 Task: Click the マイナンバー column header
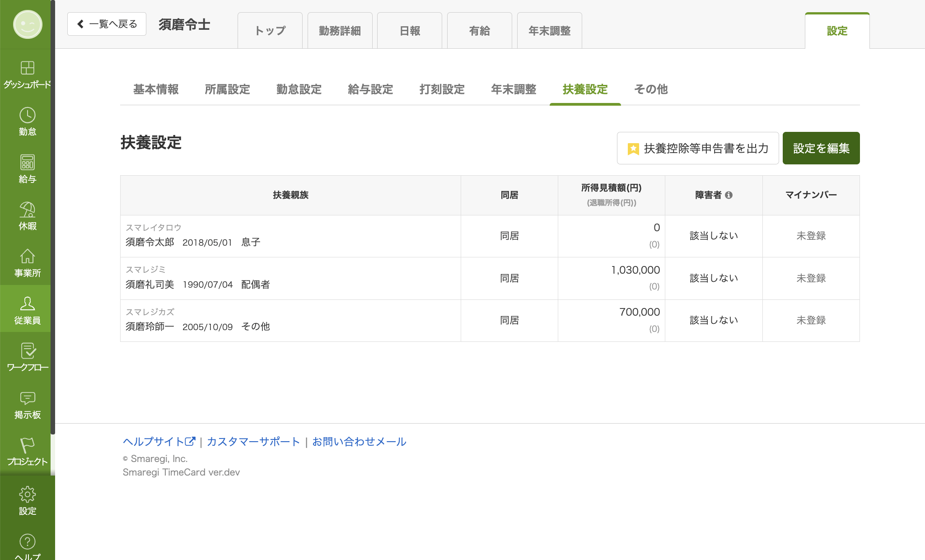coord(811,195)
